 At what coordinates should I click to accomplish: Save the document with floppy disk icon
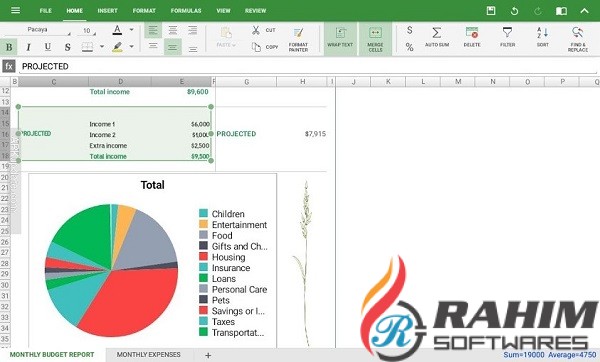click(491, 11)
